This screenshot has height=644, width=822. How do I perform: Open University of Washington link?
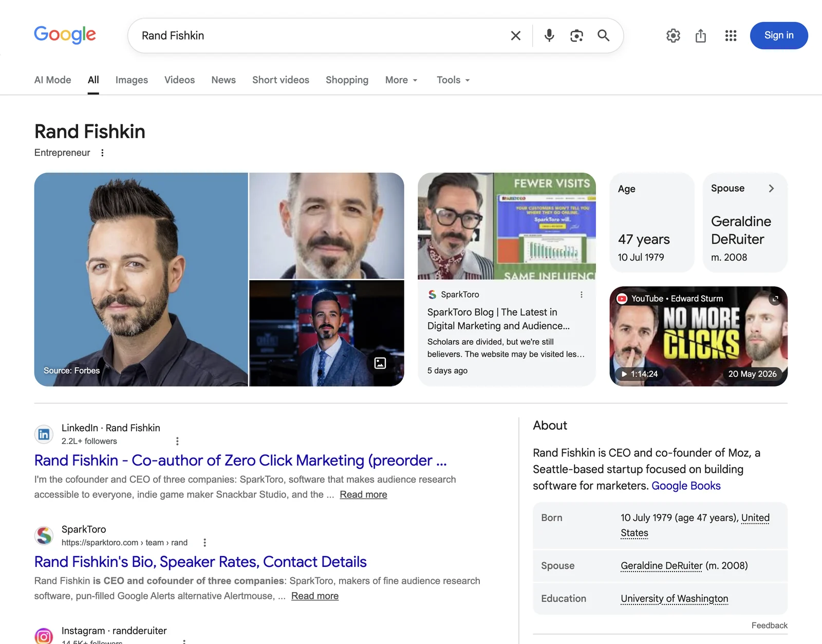tap(674, 598)
